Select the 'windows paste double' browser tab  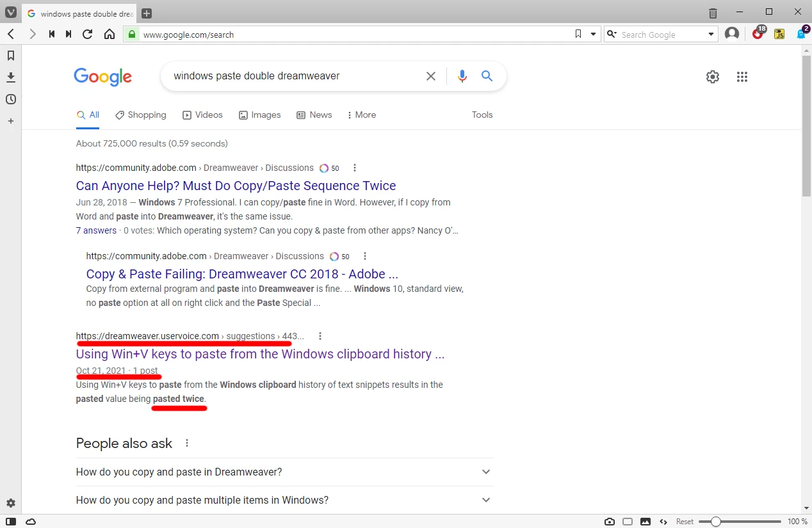(x=81, y=13)
